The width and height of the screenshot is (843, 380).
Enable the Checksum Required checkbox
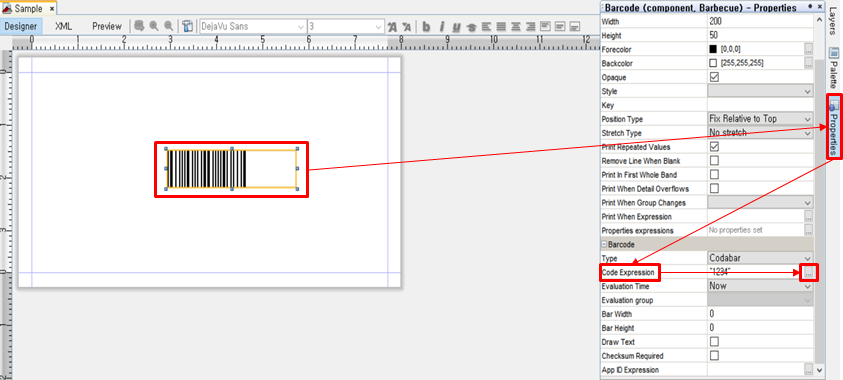pos(714,356)
